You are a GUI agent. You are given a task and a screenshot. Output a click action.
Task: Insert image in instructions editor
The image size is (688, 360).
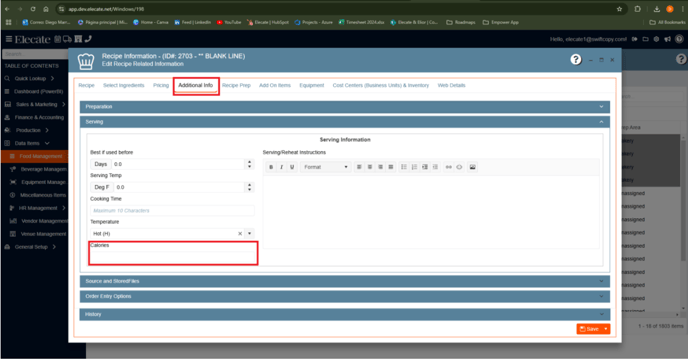(473, 167)
